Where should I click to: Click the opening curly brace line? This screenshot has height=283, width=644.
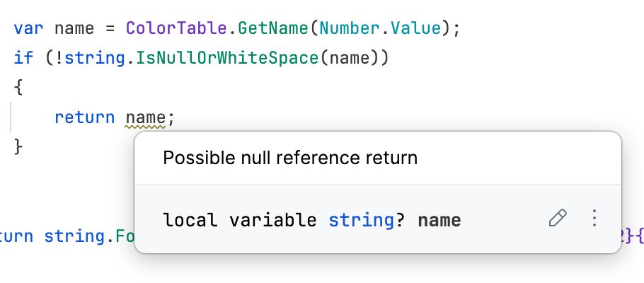pos(18,88)
